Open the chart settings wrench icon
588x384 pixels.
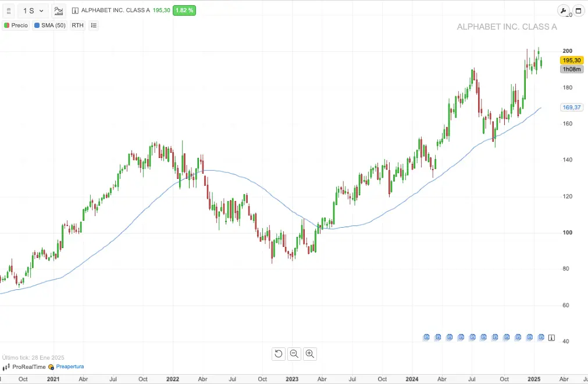[563, 10]
